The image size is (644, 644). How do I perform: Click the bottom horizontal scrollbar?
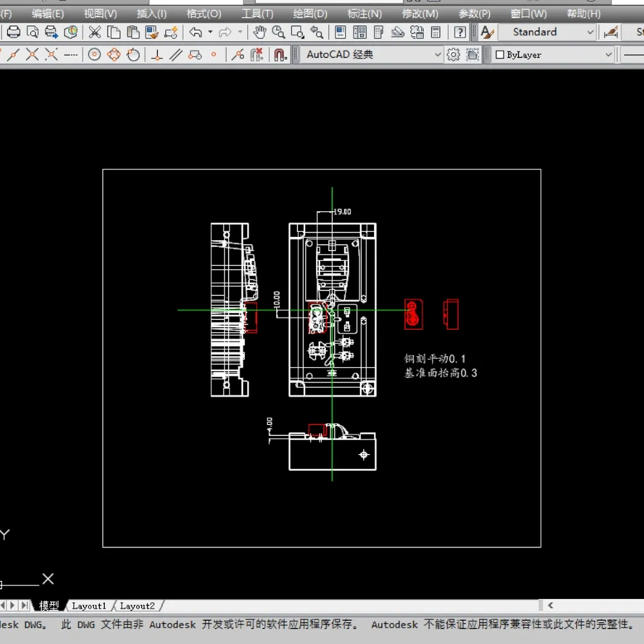pos(592,605)
